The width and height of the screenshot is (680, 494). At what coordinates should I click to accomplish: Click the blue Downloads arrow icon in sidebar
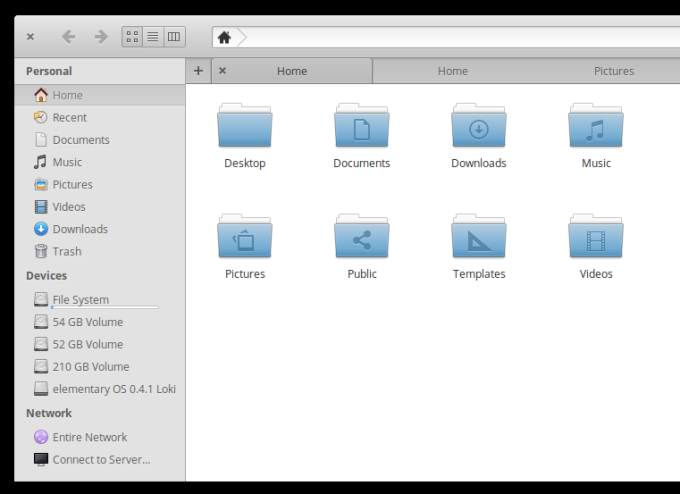[41, 229]
